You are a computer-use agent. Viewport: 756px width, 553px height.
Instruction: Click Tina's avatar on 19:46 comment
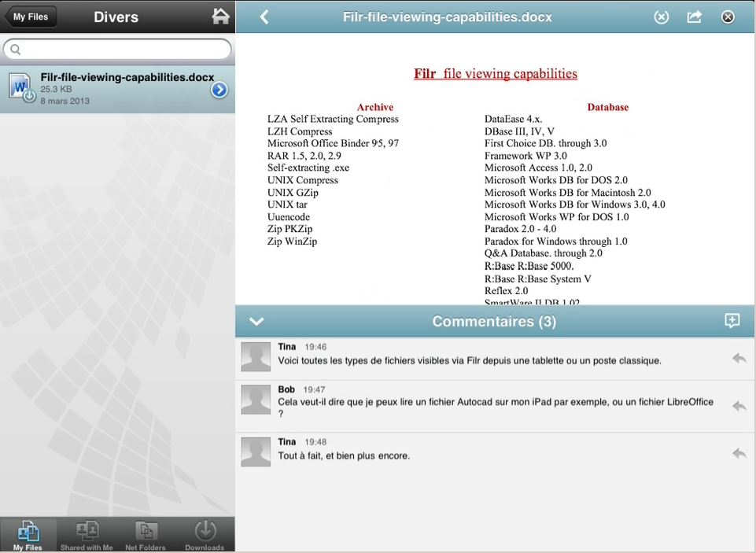coord(256,357)
